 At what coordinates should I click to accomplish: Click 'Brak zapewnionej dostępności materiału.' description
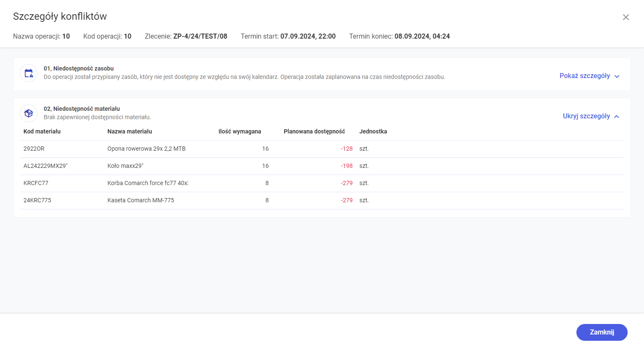(97, 117)
